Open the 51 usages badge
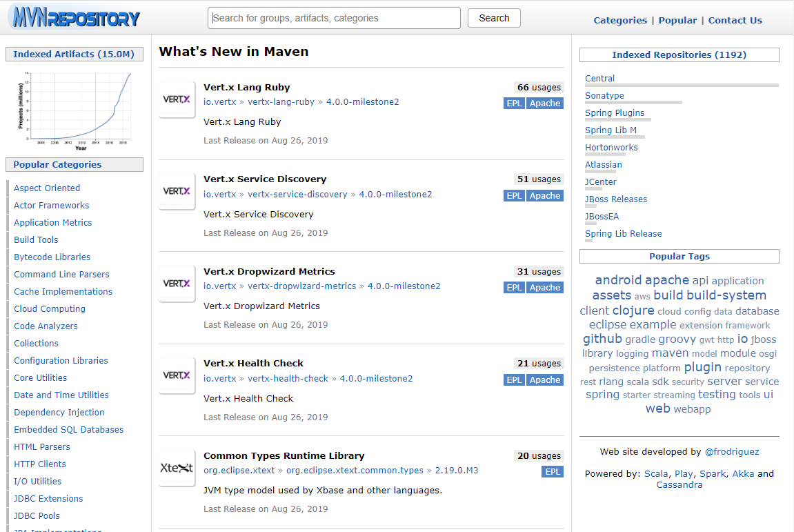 [539, 179]
